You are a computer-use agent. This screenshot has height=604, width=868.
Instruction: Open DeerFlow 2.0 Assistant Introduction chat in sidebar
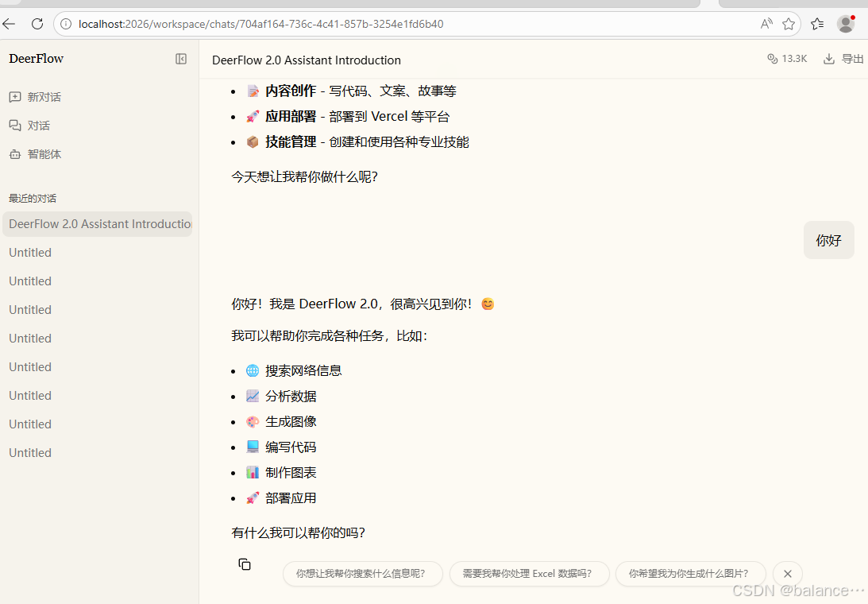[98, 224]
